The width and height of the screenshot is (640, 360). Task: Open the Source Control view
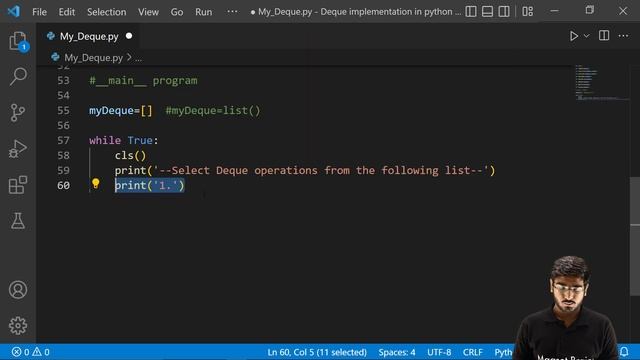tap(18, 113)
